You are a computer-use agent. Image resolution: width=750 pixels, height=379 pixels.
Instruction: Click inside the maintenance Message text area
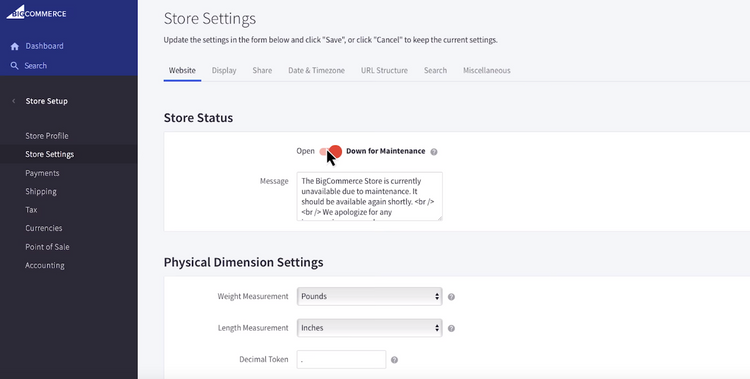pos(369,196)
